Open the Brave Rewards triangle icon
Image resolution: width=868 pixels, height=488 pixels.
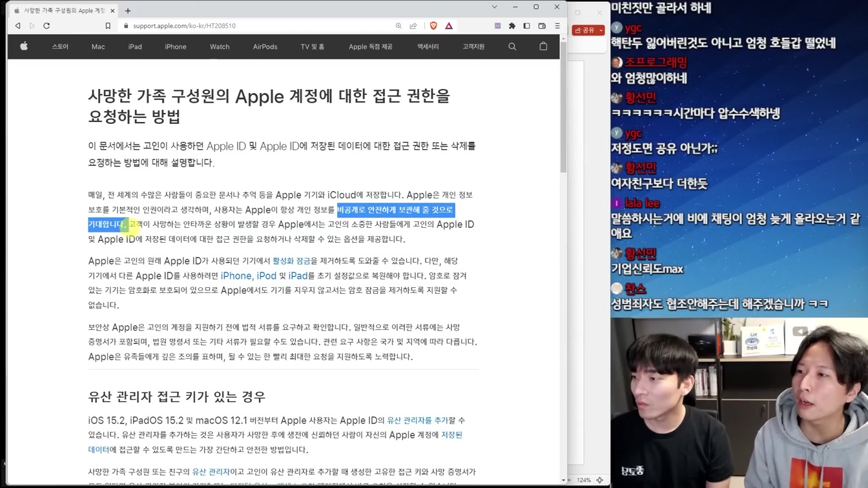(449, 26)
